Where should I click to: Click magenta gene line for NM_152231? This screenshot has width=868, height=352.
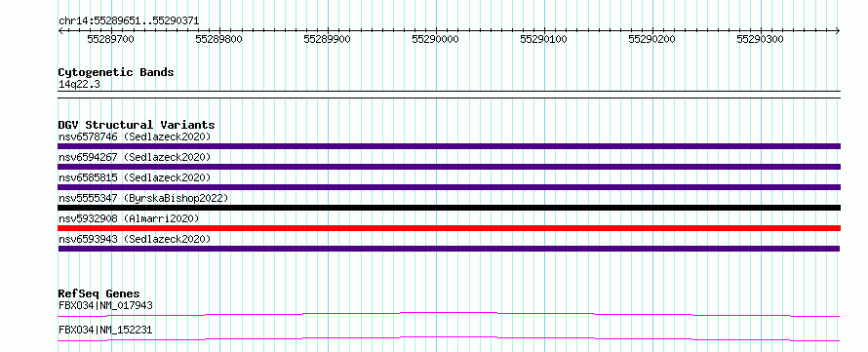(449, 338)
